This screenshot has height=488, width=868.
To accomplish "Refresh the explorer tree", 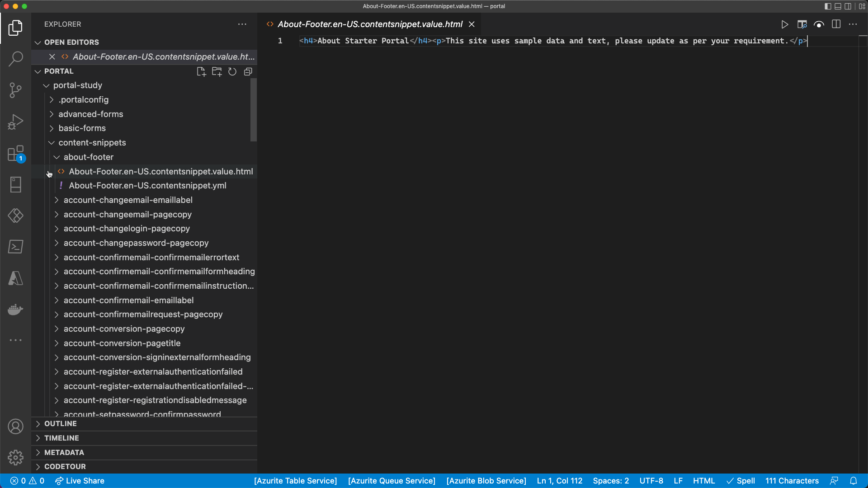I will tap(232, 71).
